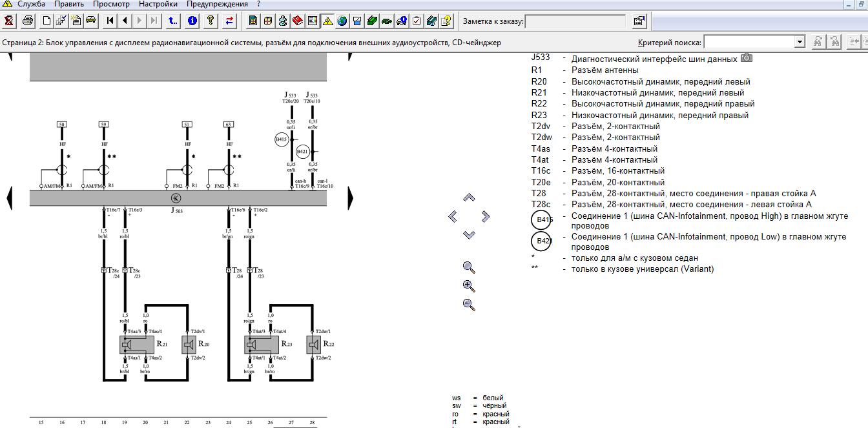The image size is (868, 428).
Task: Open the Просмотр menu
Action: (111, 4)
